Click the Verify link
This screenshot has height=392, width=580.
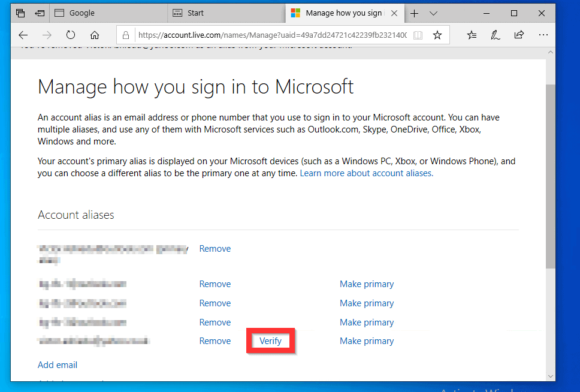click(270, 341)
